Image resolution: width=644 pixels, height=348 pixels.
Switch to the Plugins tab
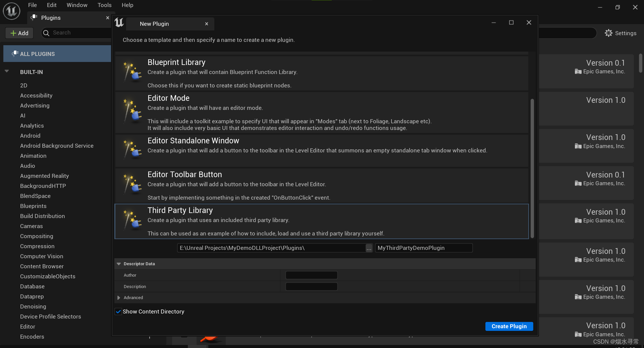pyautogui.click(x=51, y=18)
